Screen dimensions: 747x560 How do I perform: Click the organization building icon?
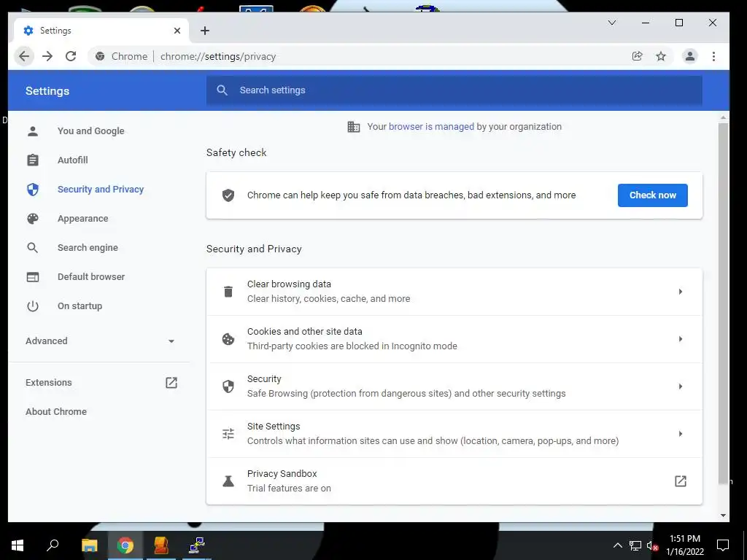tap(354, 127)
